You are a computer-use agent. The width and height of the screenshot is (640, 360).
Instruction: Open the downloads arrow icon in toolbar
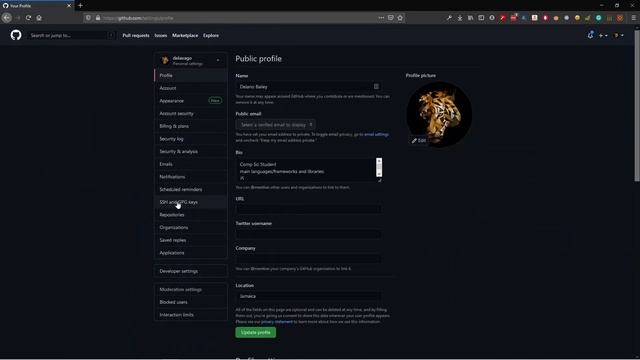(460, 18)
